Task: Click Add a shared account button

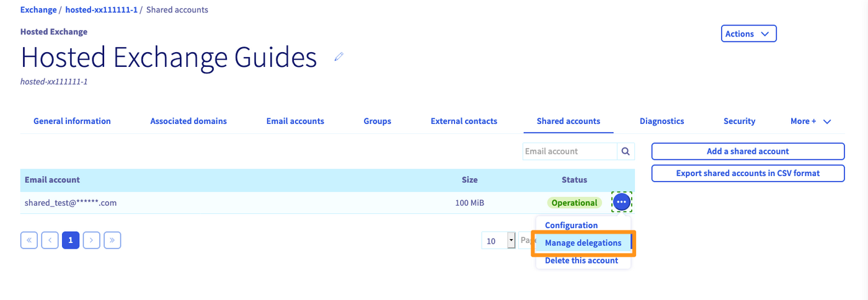Action: (748, 151)
